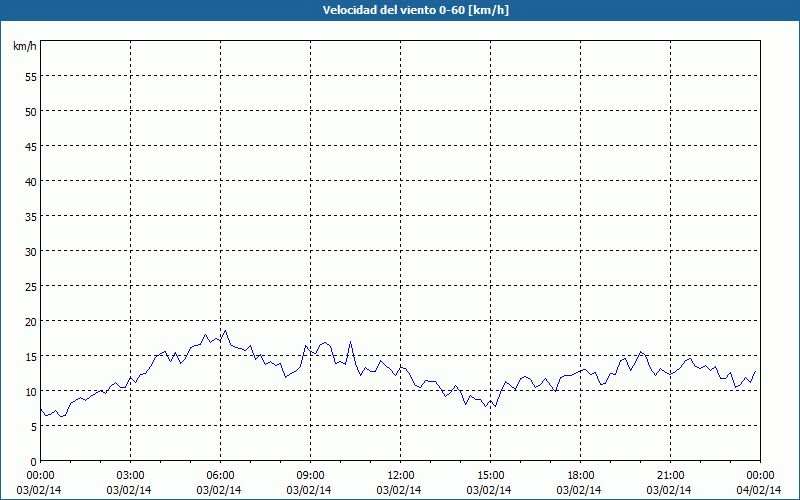Select the 03:00 time label
Image resolution: width=800 pixels, height=500 pixels.
tap(130, 475)
